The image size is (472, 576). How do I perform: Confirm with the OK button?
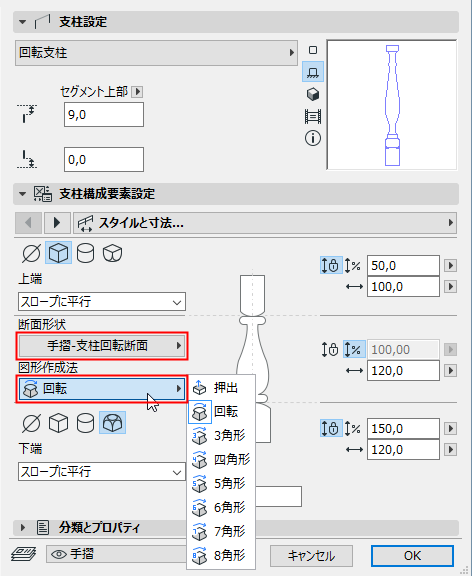click(412, 555)
